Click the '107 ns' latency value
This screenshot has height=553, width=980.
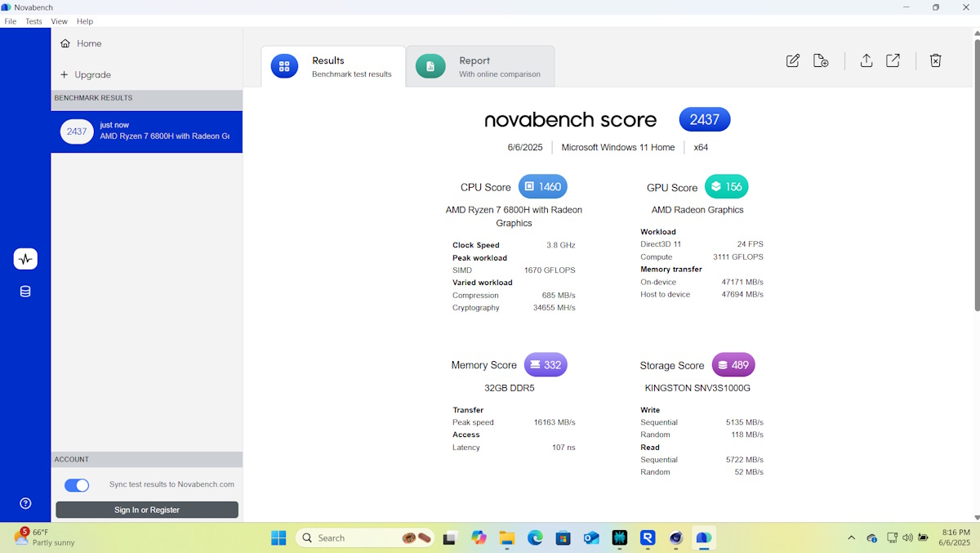(563, 448)
